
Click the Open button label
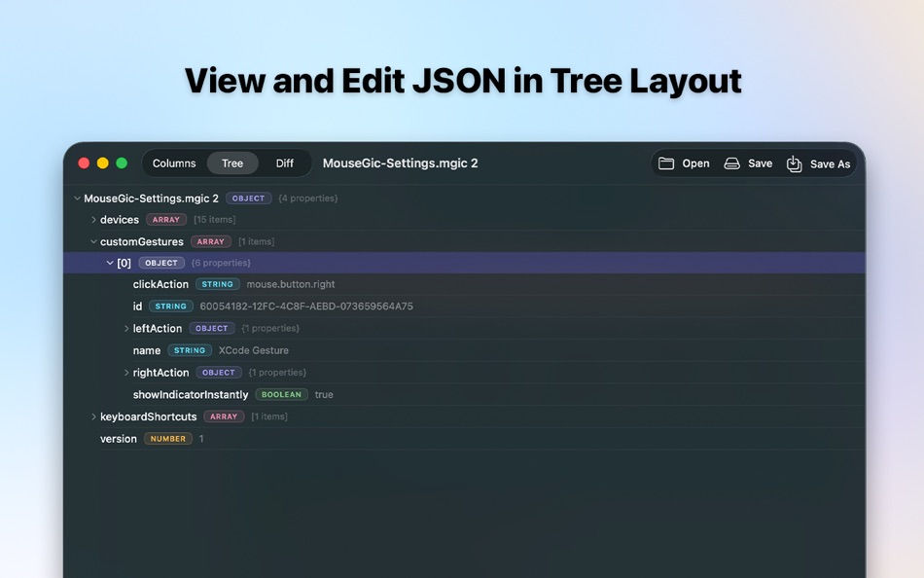click(693, 163)
